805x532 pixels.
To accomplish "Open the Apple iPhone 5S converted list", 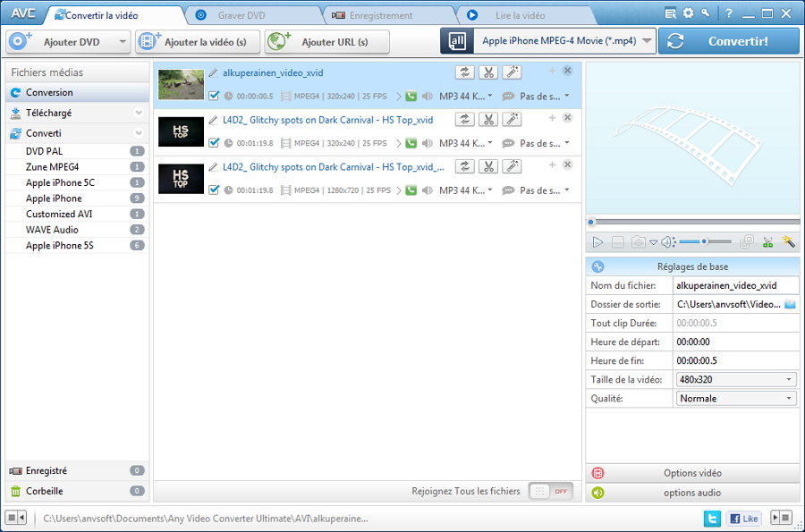I will (77, 245).
